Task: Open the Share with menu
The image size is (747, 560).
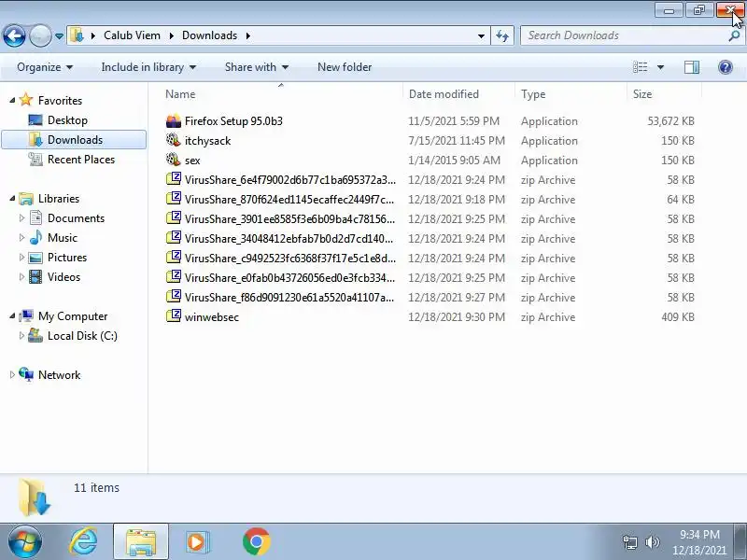Action: coord(256,67)
